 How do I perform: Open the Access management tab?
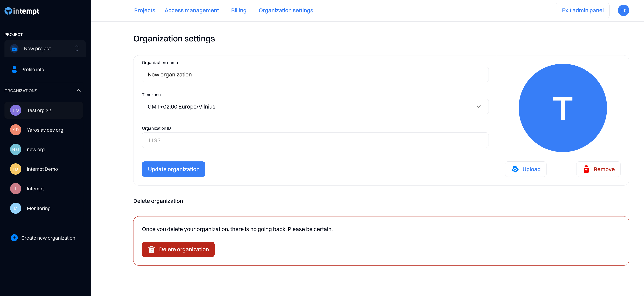pyautogui.click(x=191, y=10)
